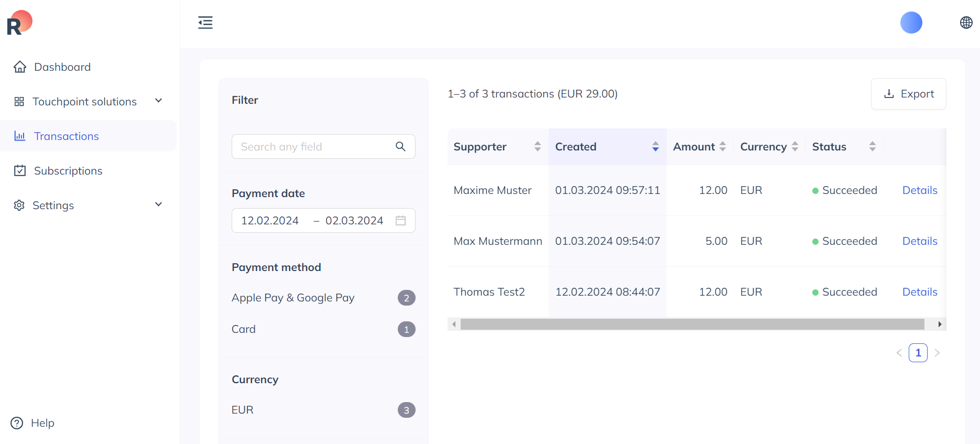The height and width of the screenshot is (444, 980).
Task: Filter by Card payment method
Action: point(323,329)
